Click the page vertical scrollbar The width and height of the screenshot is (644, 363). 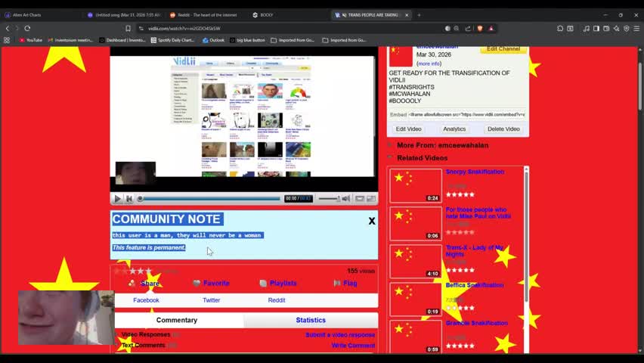pyautogui.click(x=640, y=86)
